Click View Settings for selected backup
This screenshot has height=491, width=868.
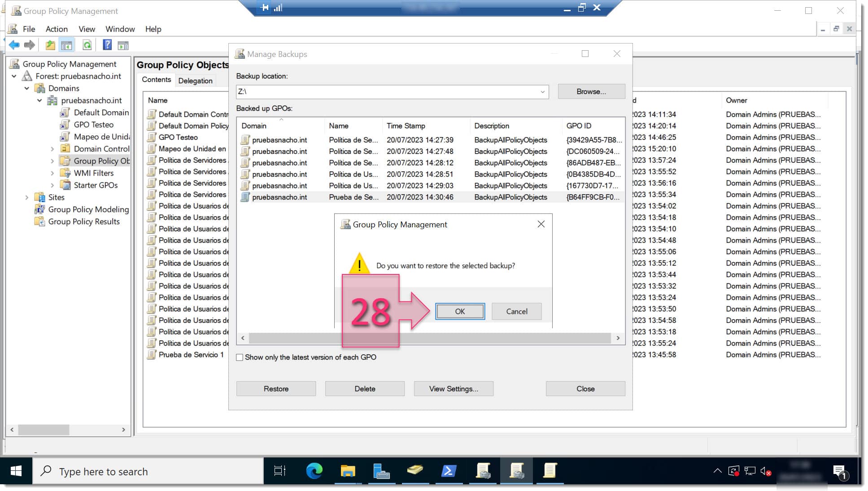(453, 388)
